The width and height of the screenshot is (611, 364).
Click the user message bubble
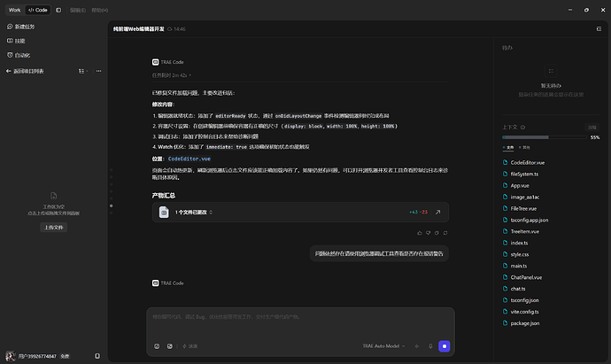pos(379,253)
